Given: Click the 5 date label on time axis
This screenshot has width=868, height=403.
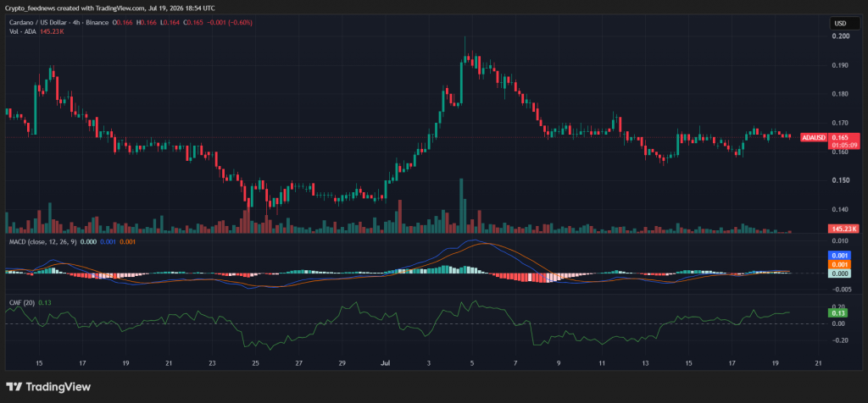Looking at the screenshot, I should pos(472,363).
